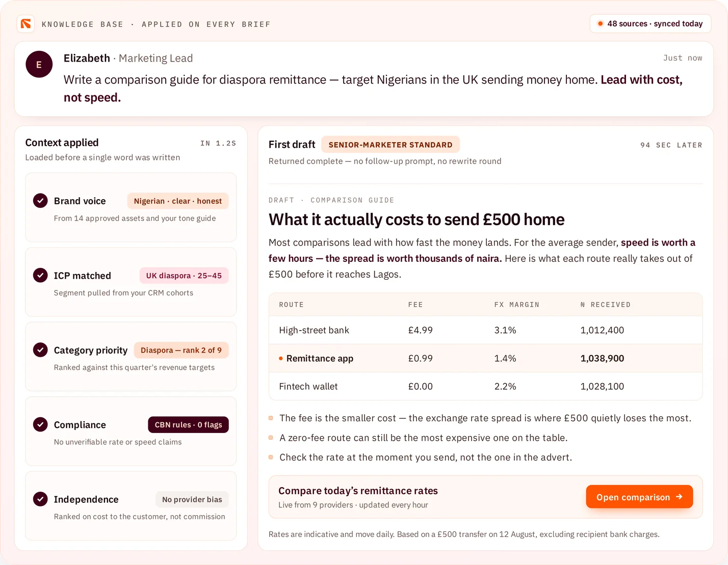Image resolution: width=728 pixels, height=565 pixels.
Task: Click the orange dot beside Remittance app
Action: [281, 359]
